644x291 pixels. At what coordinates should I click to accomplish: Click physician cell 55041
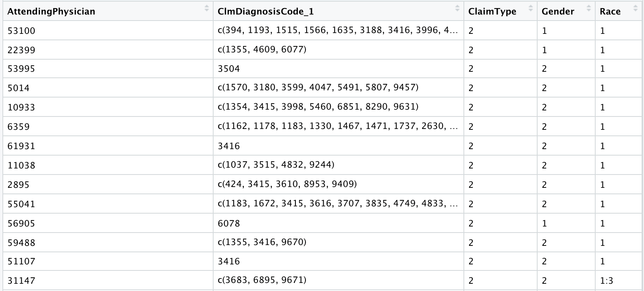click(x=108, y=204)
